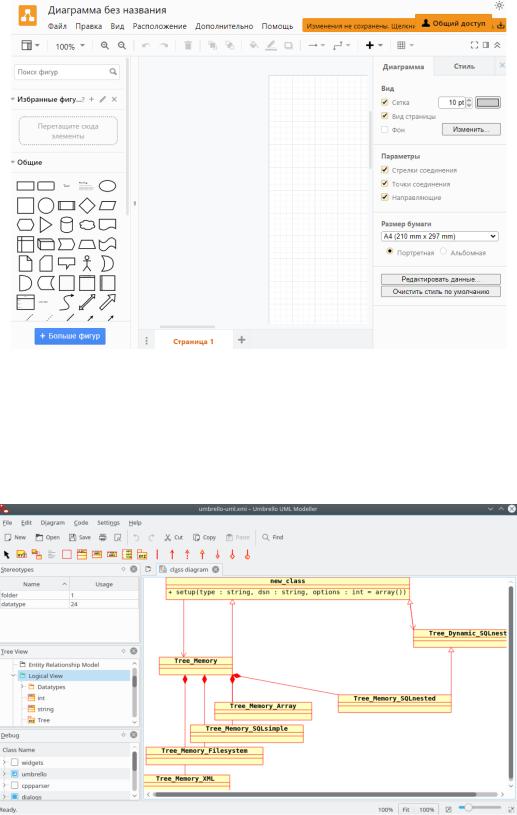Collapse draw.io toolbar with double chevron
The image size is (517, 815).
click(x=497, y=45)
